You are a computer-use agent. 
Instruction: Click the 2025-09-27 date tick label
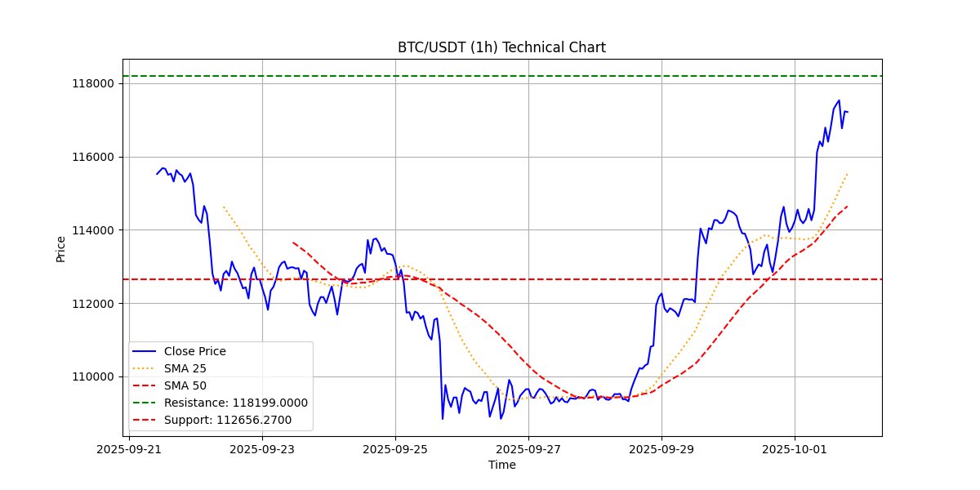point(528,448)
